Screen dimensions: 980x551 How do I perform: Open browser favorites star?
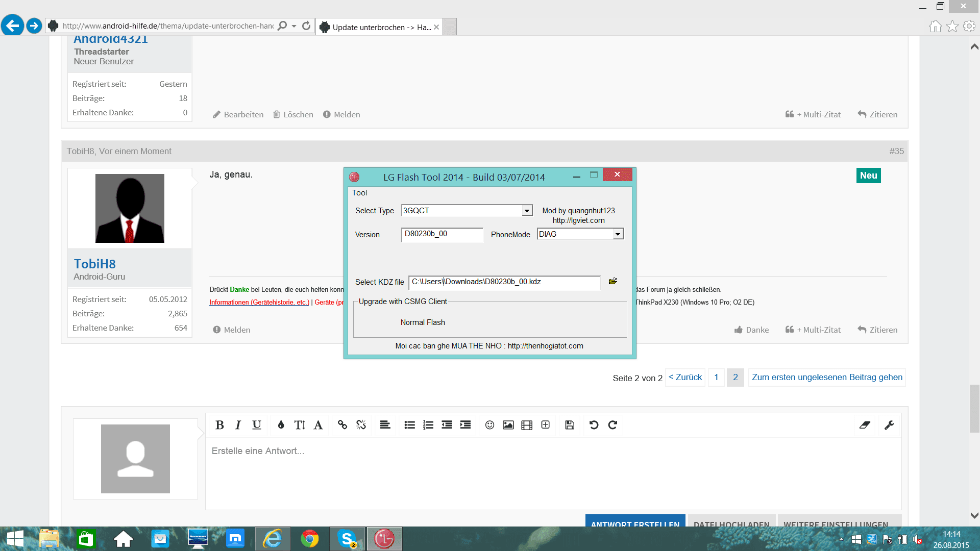952,27
